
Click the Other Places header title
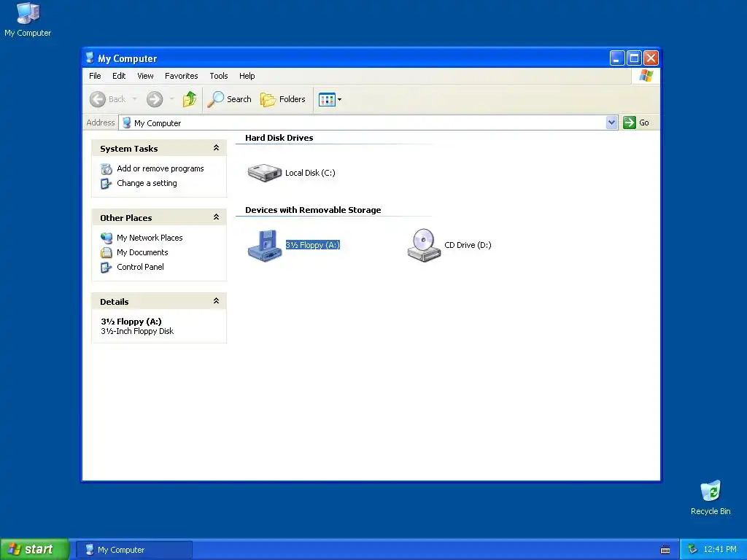pos(125,217)
